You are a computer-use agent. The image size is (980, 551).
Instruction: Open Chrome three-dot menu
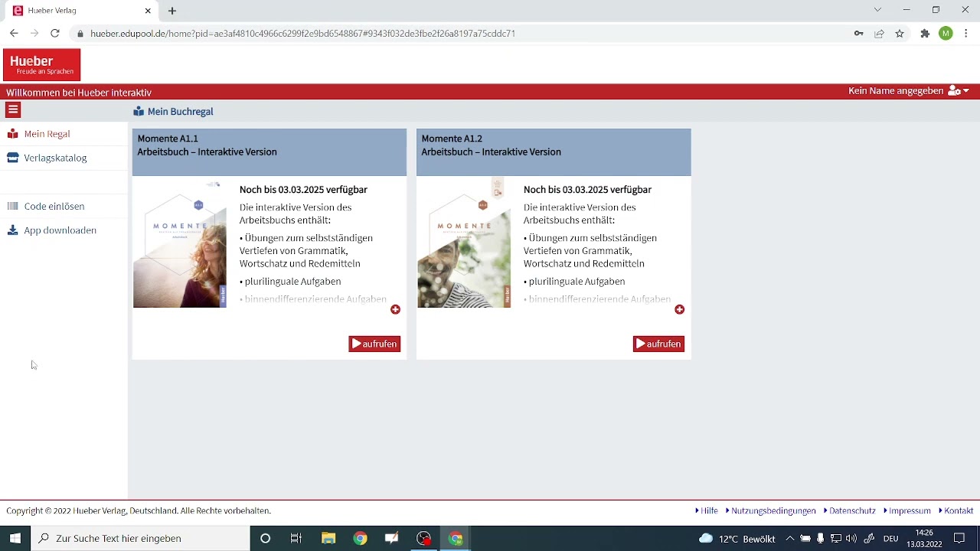click(x=966, y=34)
